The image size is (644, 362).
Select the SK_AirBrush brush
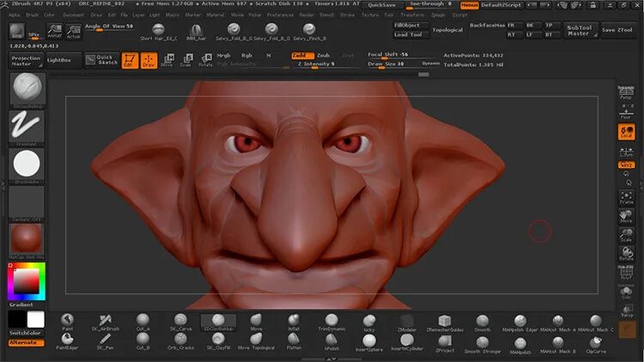tap(105, 323)
